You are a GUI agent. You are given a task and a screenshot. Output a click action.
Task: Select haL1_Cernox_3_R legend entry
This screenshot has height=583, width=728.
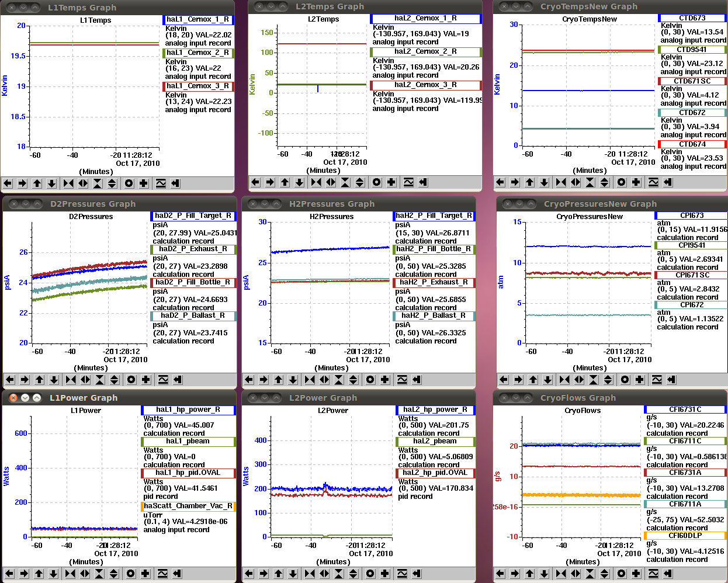198,86
